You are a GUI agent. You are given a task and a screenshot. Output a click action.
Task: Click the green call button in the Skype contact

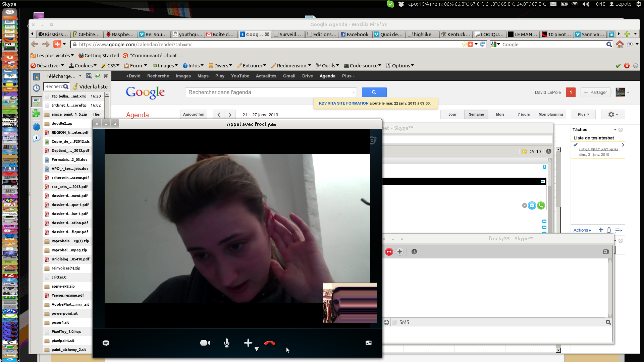541,205
